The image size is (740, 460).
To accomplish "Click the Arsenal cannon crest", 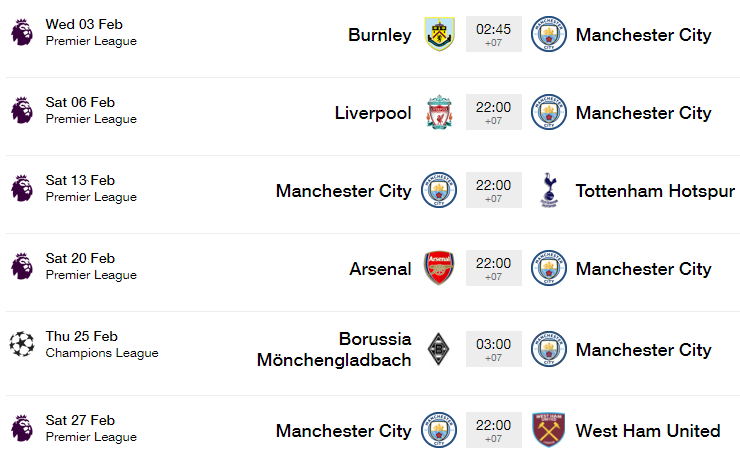I will pos(439,268).
